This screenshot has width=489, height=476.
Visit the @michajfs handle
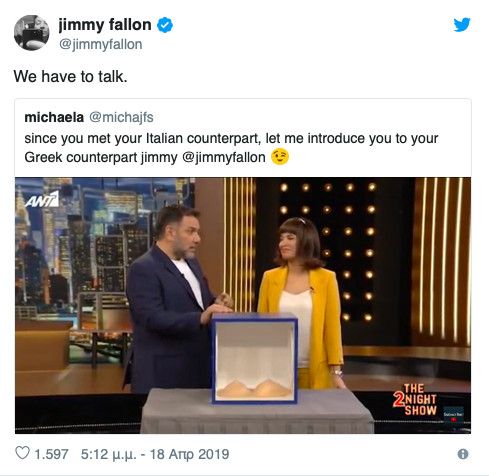click(x=121, y=117)
